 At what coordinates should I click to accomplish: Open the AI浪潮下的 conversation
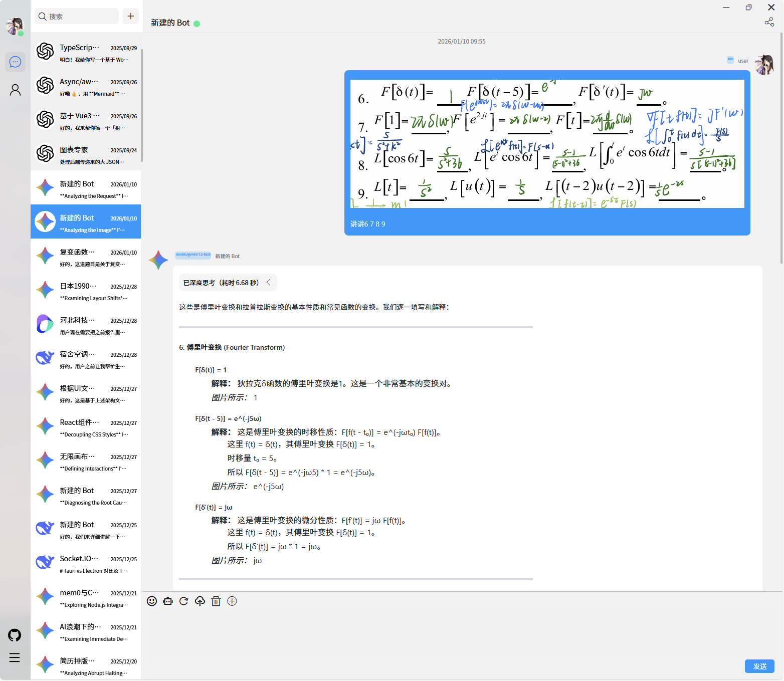point(86,630)
